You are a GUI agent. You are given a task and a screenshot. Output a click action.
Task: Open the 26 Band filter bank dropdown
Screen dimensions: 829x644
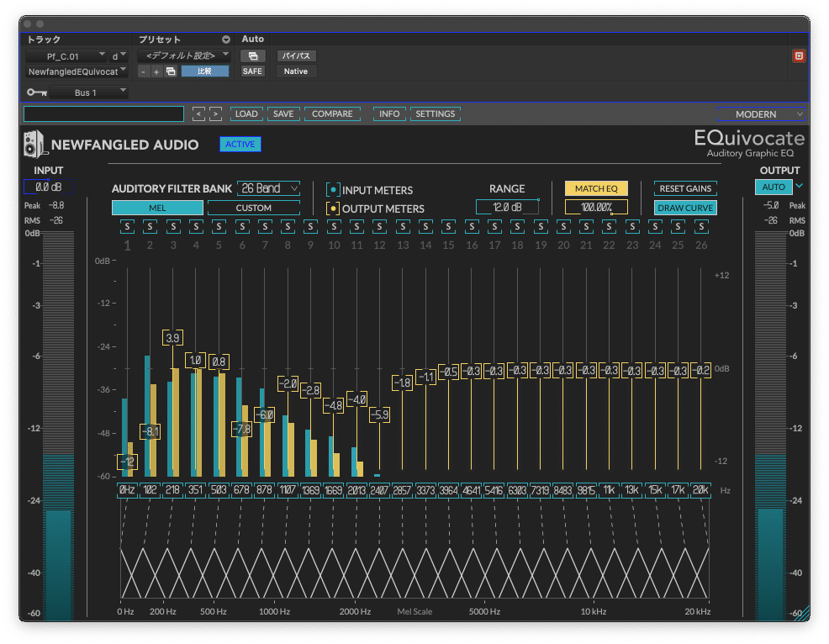coord(268,188)
